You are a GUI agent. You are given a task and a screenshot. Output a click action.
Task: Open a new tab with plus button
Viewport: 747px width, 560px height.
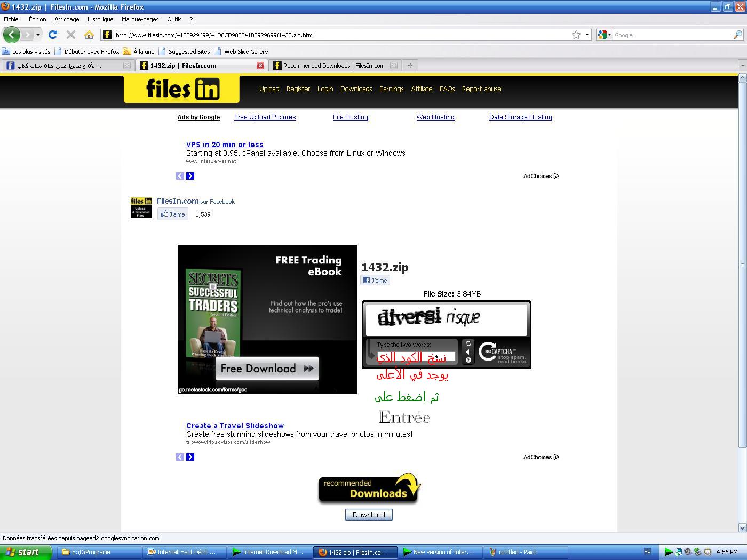(x=410, y=66)
